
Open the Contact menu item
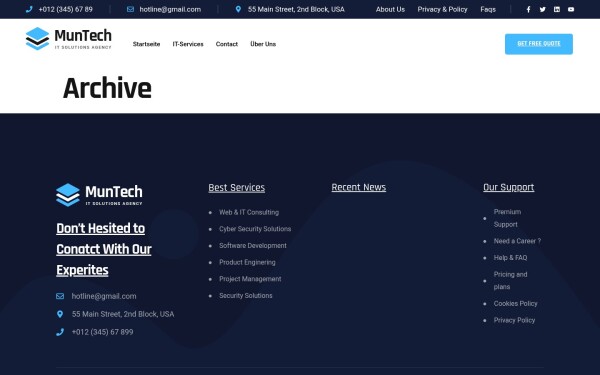[x=227, y=44]
